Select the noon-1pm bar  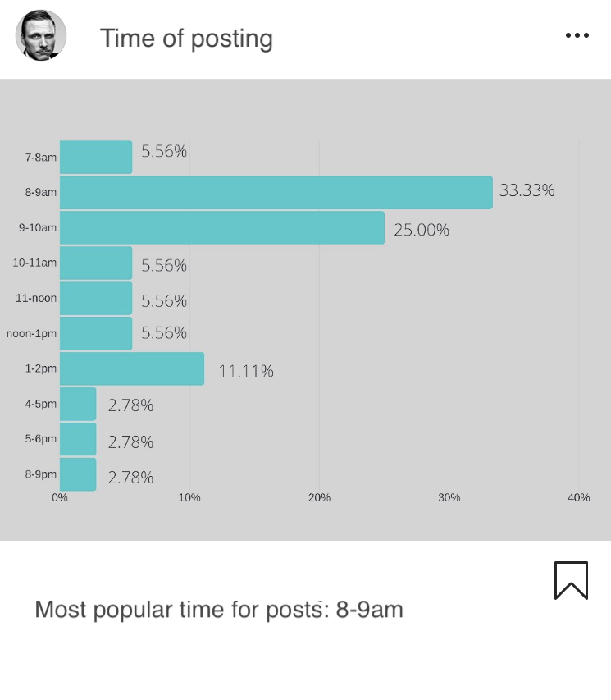pos(96,333)
